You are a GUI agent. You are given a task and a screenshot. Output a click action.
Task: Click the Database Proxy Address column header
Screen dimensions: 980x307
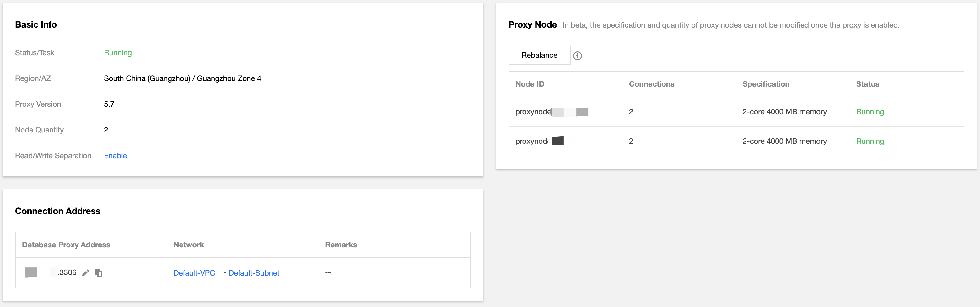coord(66,245)
